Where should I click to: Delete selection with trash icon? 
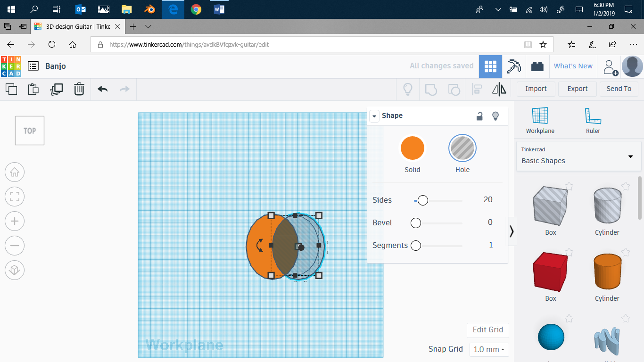[x=79, y=89]
